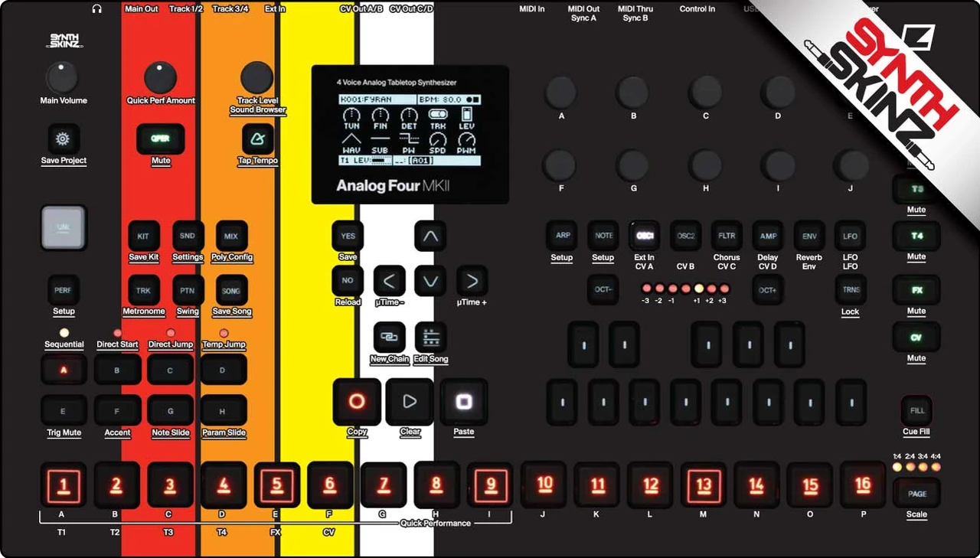The width and height of the screenshot is (980, 558).
Task: Click the gear Save Project button
Action: coord(64,139)
